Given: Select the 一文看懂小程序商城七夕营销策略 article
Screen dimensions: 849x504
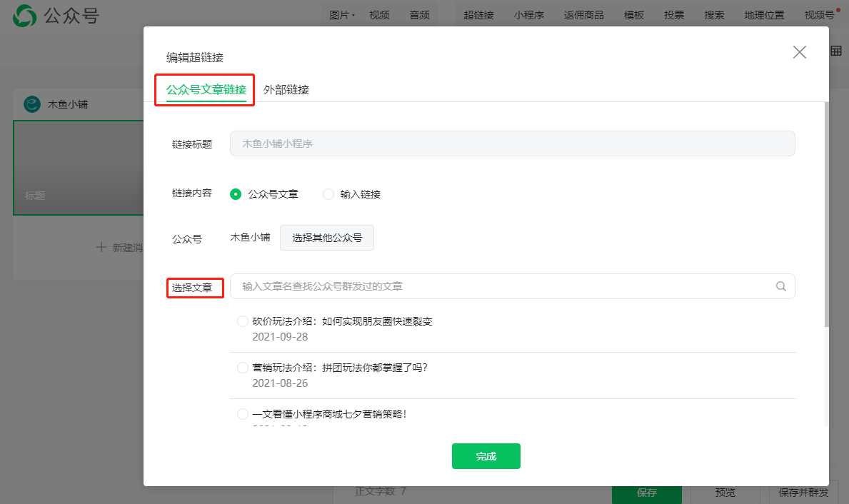Looking at the screenshot, I should click(243, 414).
